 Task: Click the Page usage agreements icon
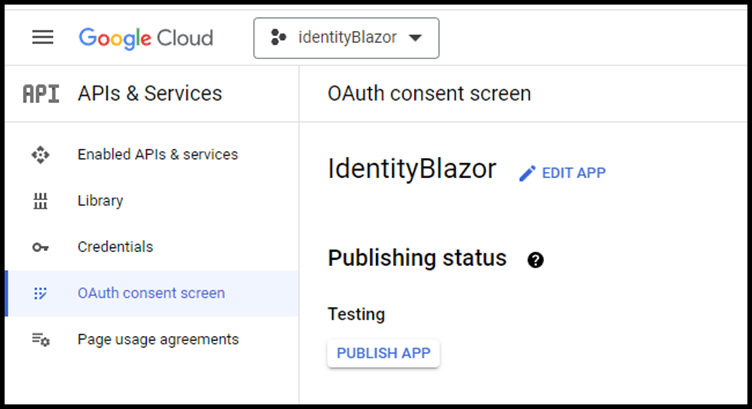pyautogui.click(x=41, y=339)
